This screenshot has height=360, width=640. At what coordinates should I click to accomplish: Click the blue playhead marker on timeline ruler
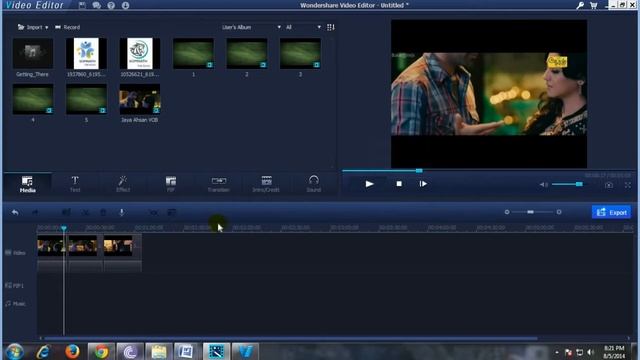tap(64, 228)
